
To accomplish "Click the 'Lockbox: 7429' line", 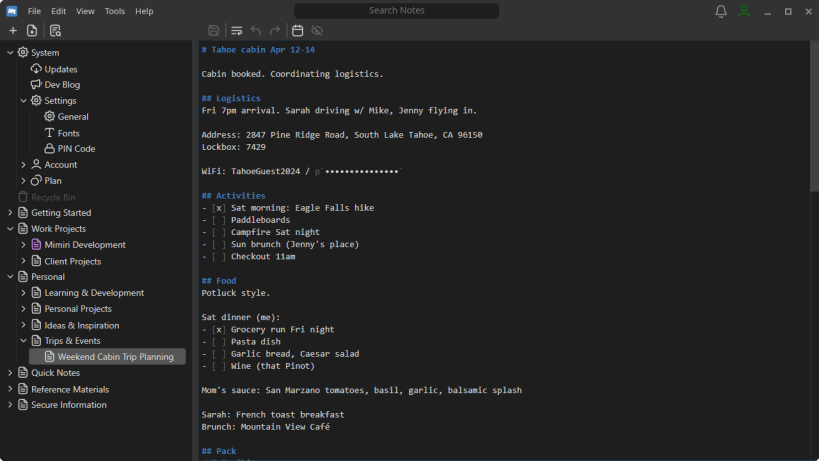I will [233, 147].
